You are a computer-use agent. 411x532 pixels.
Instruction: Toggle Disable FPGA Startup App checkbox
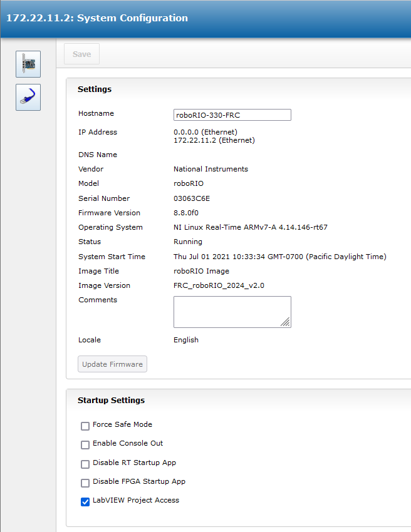pyautogui.click(x=85, y=483)
